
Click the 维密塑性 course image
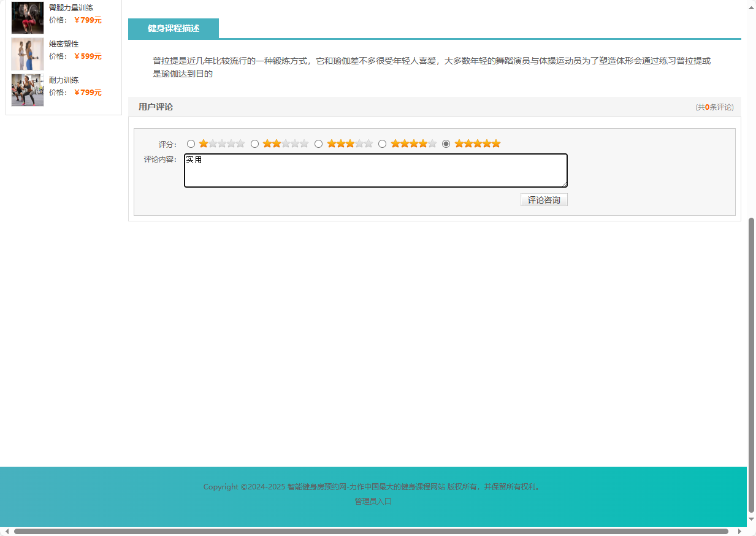(x=27, y=54)
